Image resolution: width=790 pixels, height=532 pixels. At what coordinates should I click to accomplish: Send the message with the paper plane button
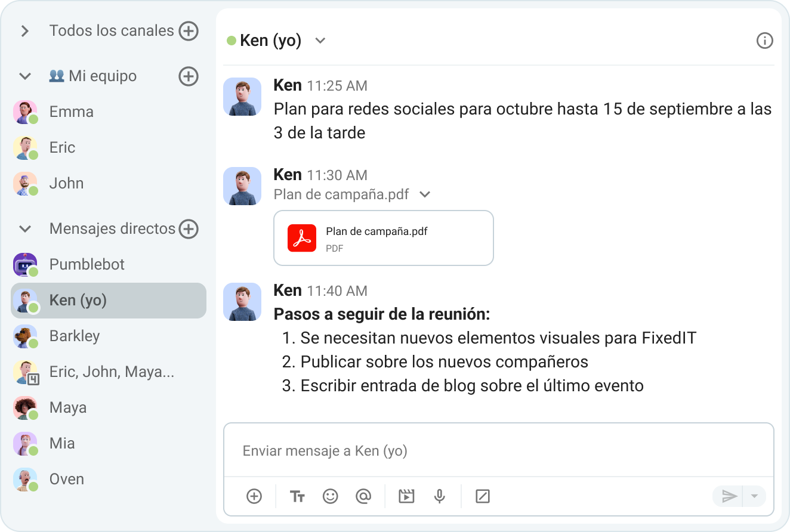pyautogui.click(x=729, y=496)
